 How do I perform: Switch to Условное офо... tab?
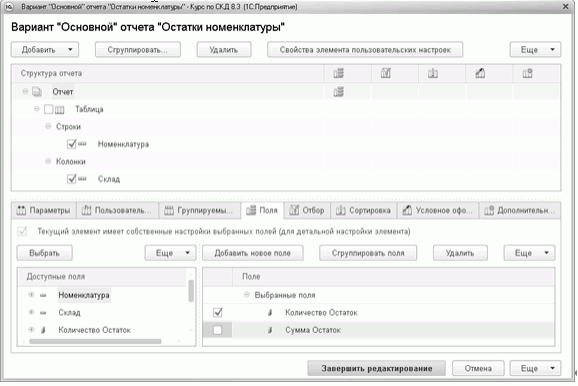(438, 211)
